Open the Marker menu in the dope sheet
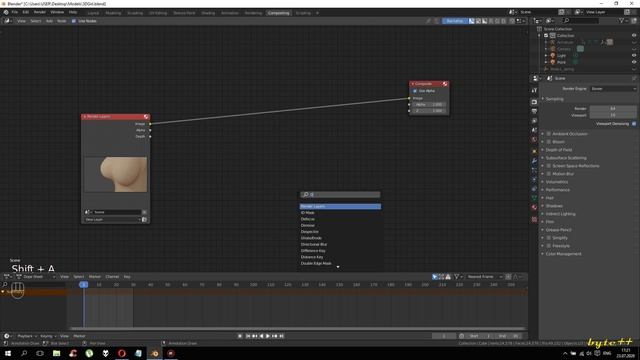 pos(95,277)
